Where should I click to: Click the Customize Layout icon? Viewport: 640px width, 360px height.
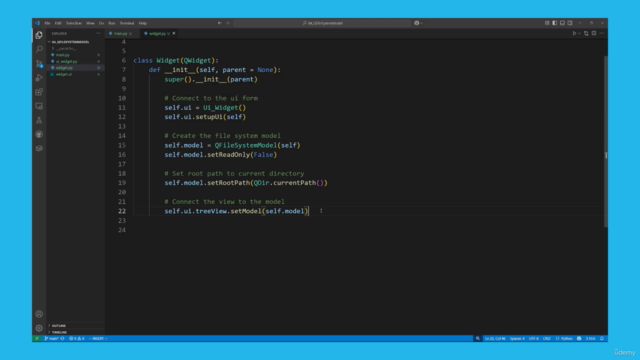point(547,23)
